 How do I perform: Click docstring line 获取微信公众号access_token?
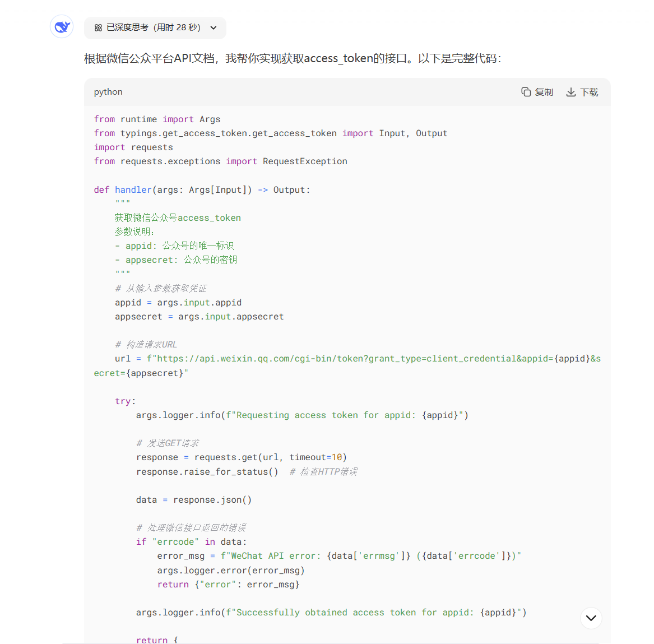click(178, 217)
